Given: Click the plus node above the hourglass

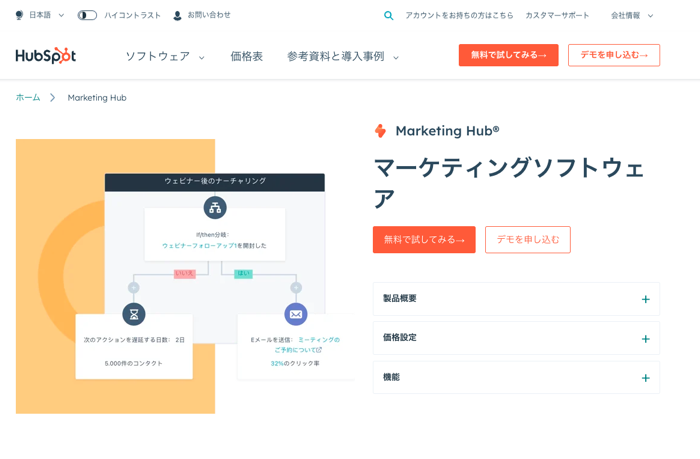Looking at the screenshot, I should (133, 288).
